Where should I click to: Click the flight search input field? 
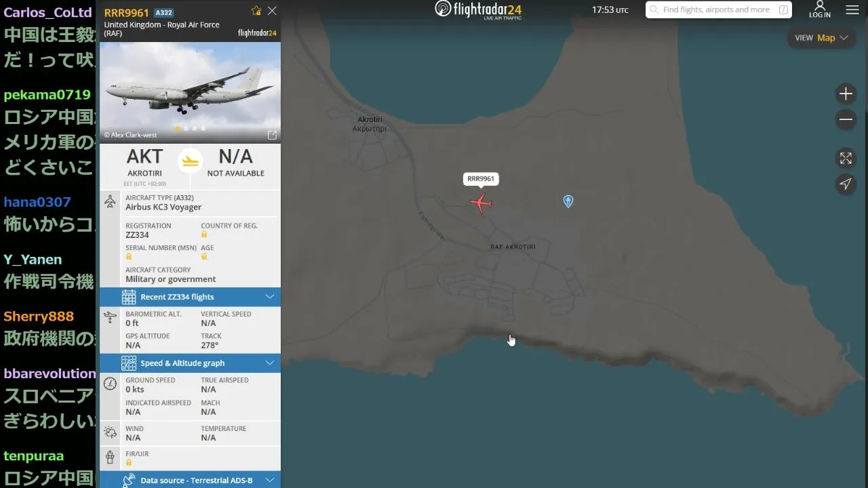[719, 9]
